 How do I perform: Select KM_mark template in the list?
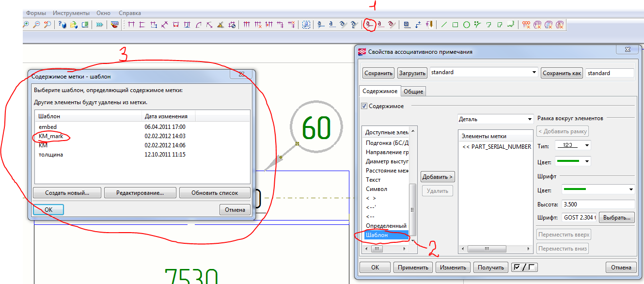point(51,136)
